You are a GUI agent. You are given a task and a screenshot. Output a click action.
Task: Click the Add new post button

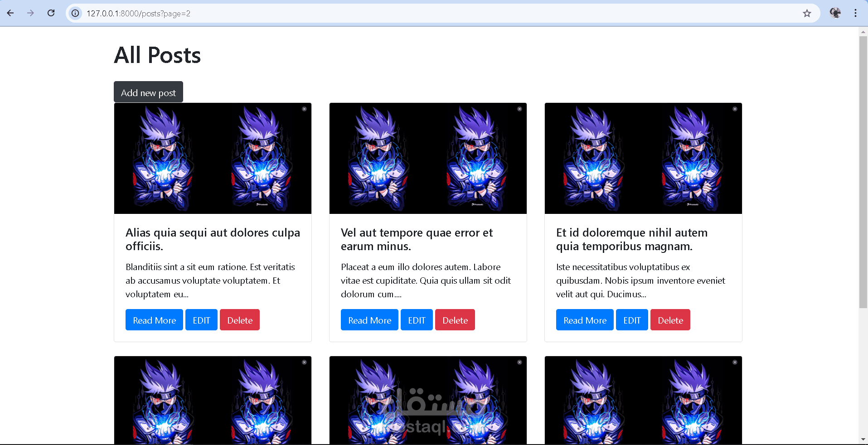point(148,92)
